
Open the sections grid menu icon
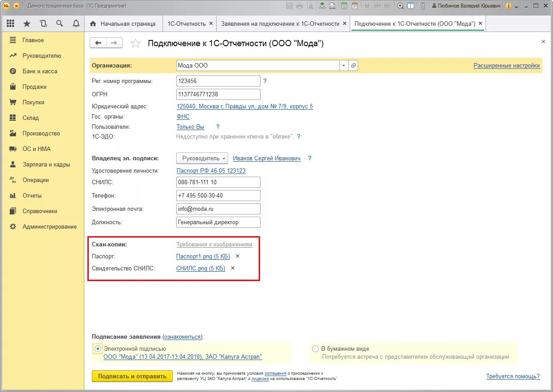coord(10,24)
